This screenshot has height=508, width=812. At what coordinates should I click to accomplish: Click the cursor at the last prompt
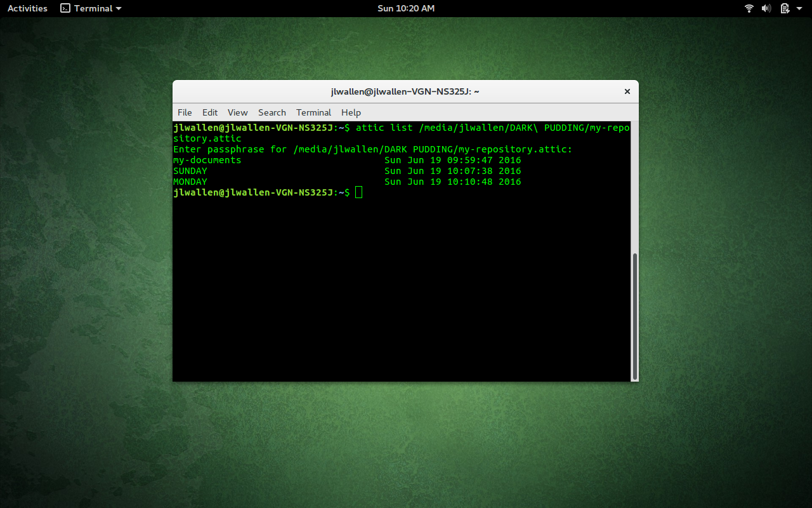pyautogui.click(x=359, y=192)
